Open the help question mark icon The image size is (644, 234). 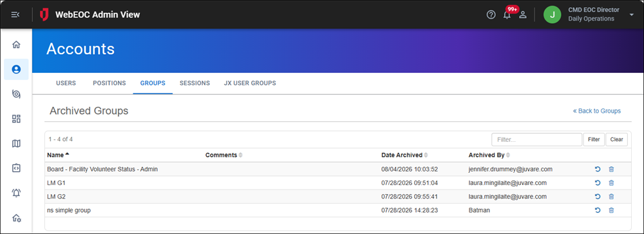tap(491, 15)
